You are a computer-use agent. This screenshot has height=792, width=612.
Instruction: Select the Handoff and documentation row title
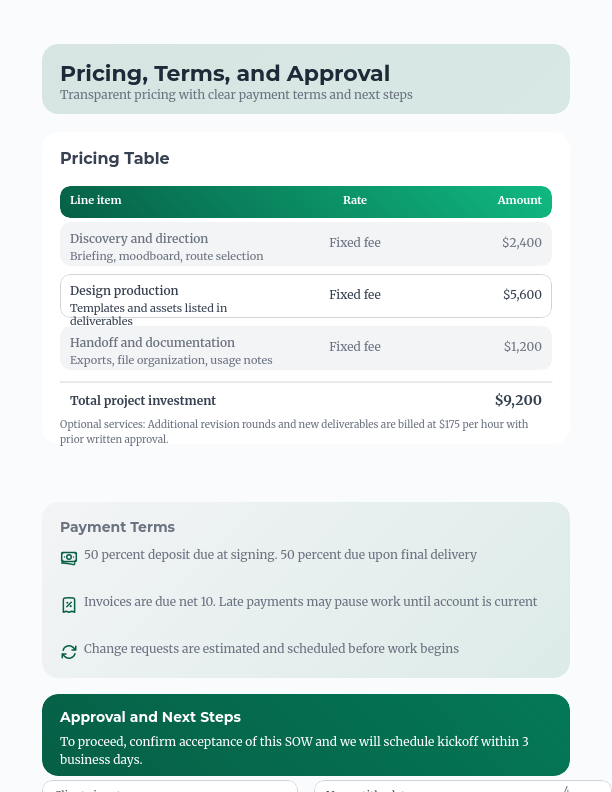pos(152,343)
